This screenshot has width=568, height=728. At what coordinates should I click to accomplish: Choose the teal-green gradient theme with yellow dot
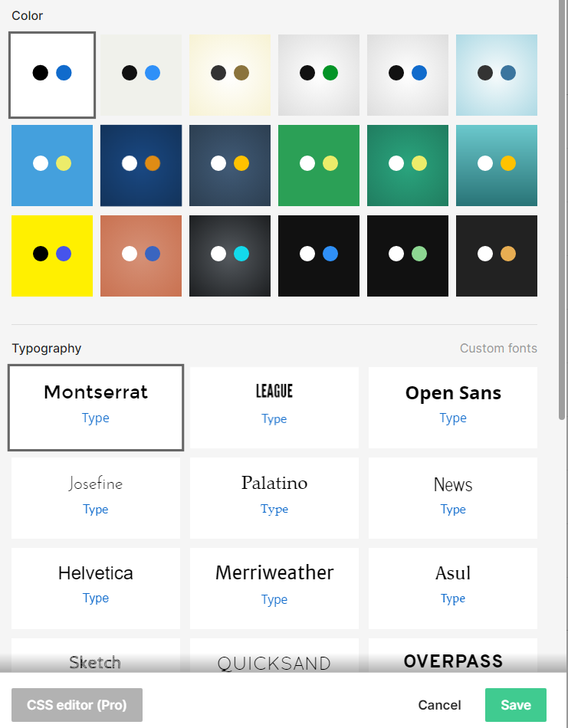(408, 166)
